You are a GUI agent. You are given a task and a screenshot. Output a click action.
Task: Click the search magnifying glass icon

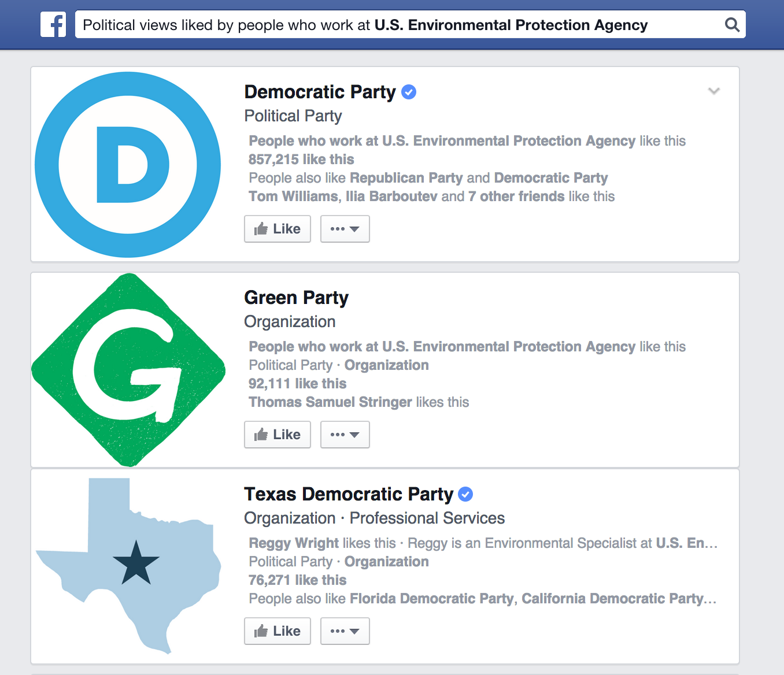point(732,25)
